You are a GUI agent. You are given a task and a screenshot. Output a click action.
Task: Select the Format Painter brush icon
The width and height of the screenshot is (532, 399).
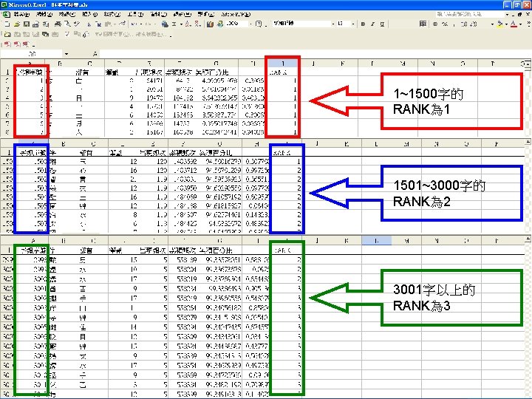tap(123, 23)
